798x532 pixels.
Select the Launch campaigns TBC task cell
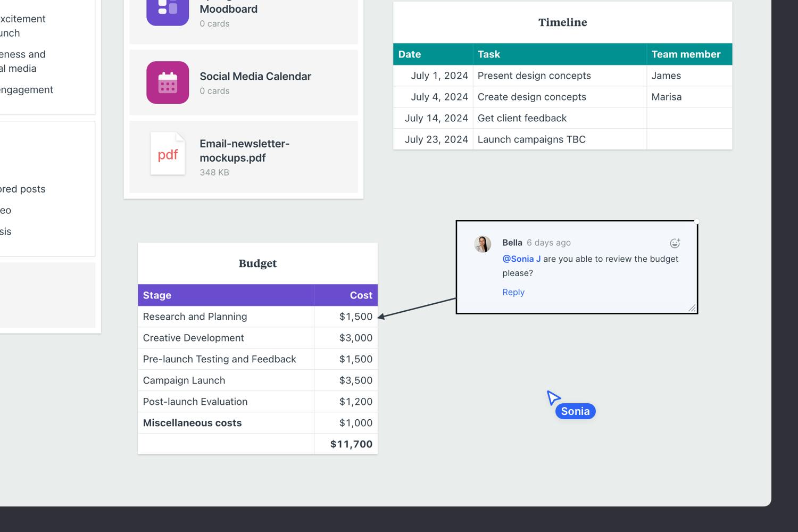(531, 139)
